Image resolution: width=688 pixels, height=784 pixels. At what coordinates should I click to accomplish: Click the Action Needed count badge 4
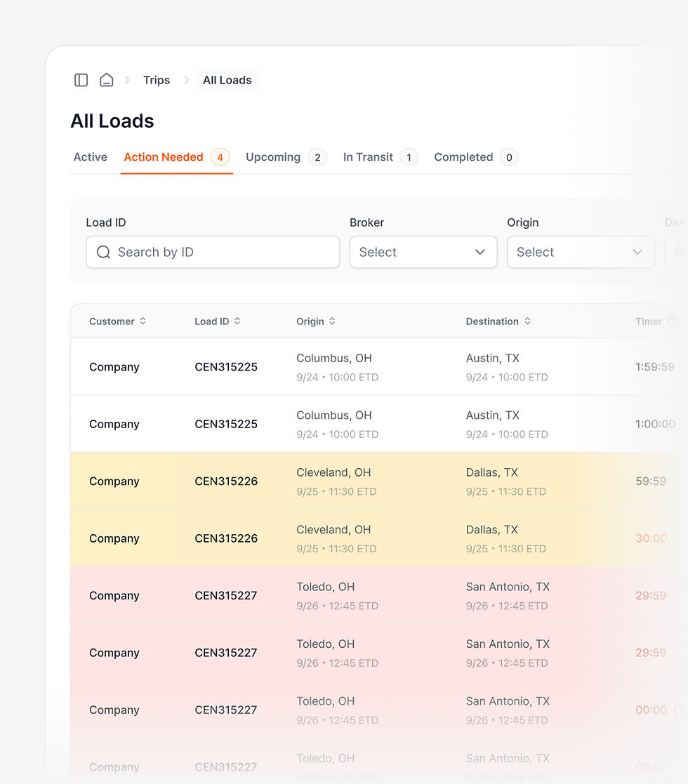point(220,157)
